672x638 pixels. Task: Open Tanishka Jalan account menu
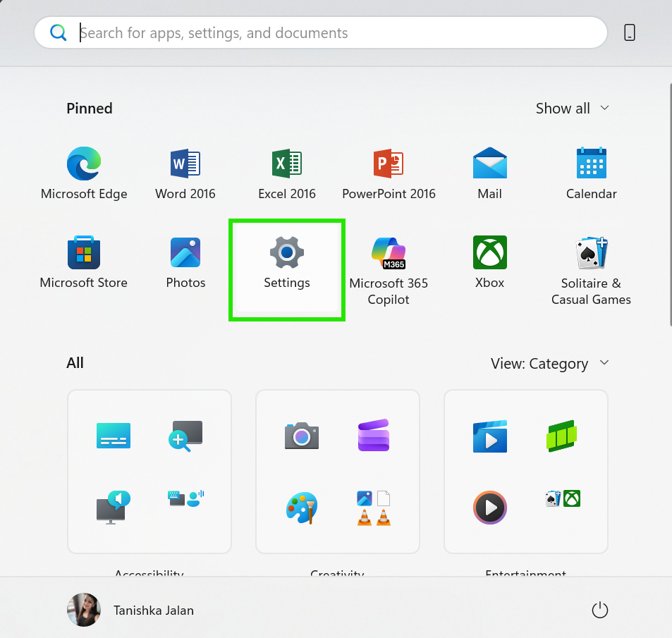click(130, 610)
